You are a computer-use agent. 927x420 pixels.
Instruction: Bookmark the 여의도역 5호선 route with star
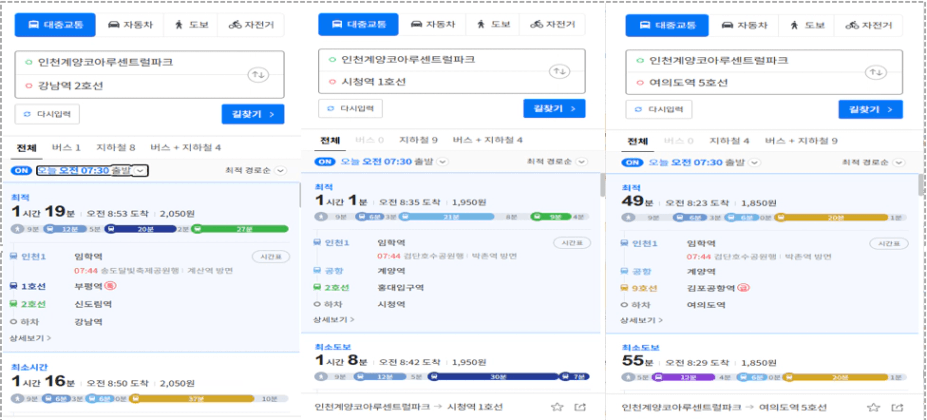point(873,408)
